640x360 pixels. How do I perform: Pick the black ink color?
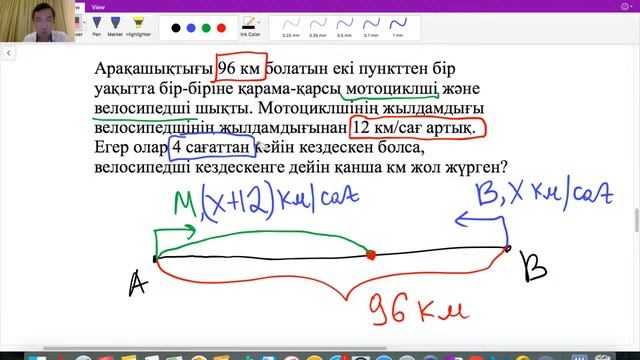click(176, 28)
